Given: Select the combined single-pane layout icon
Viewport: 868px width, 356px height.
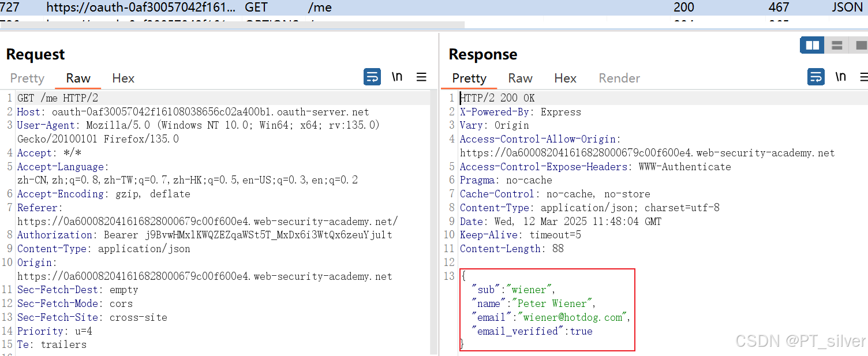Looking at the screenshot, I should coord(860,45).
